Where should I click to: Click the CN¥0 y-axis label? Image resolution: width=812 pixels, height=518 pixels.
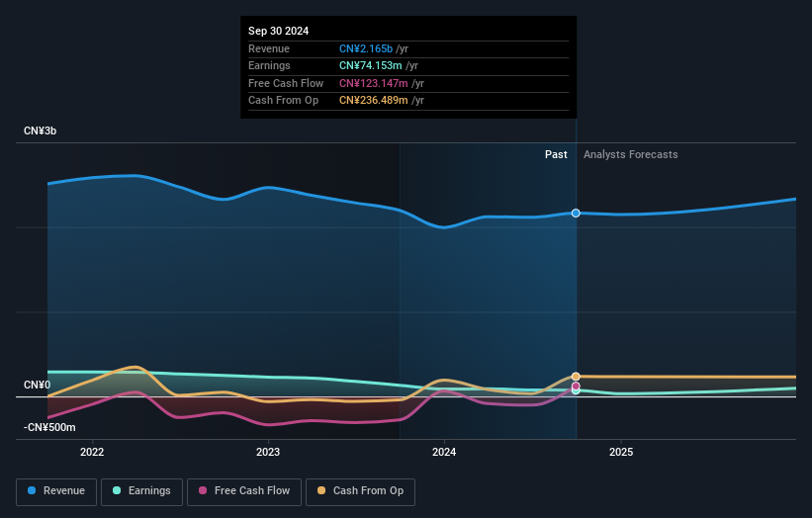[x=38, y=385]
